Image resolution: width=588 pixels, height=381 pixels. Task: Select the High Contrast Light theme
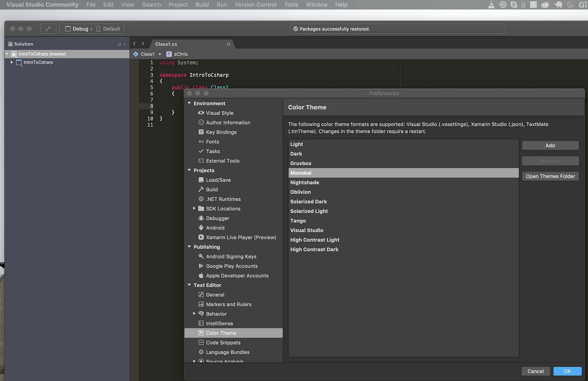click(x=404, y=240)
